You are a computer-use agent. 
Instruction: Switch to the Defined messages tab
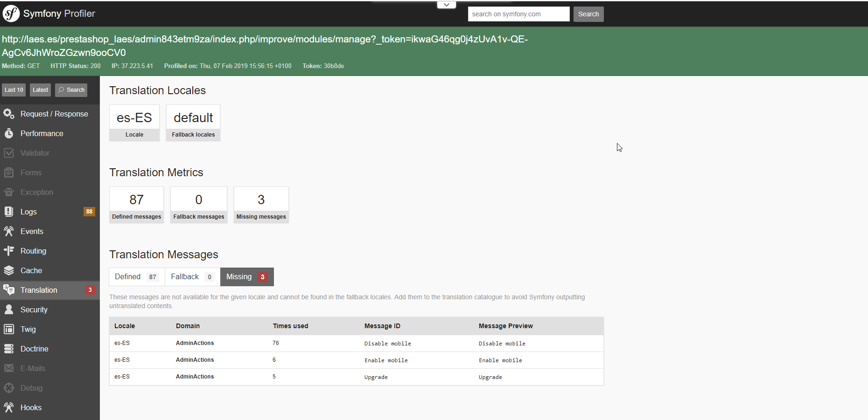[137, 277]
